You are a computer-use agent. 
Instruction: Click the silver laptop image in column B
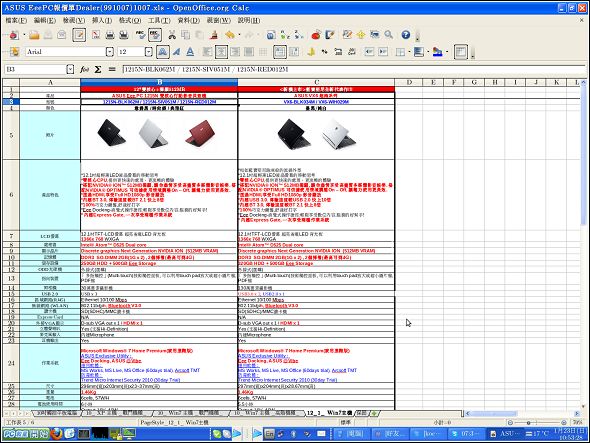click(x=153, y=133)
